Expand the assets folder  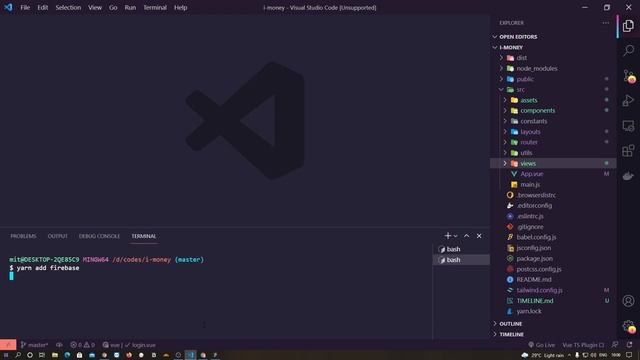tap(553, 100)
